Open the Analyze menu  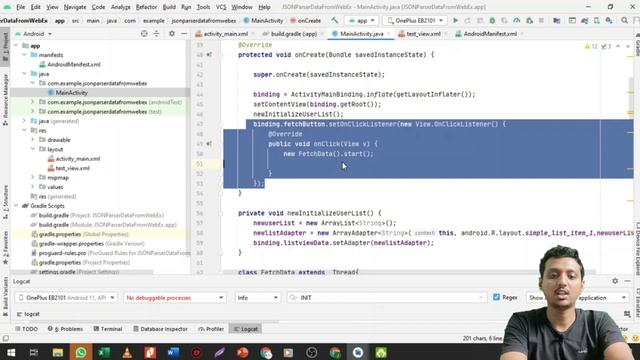120,7
